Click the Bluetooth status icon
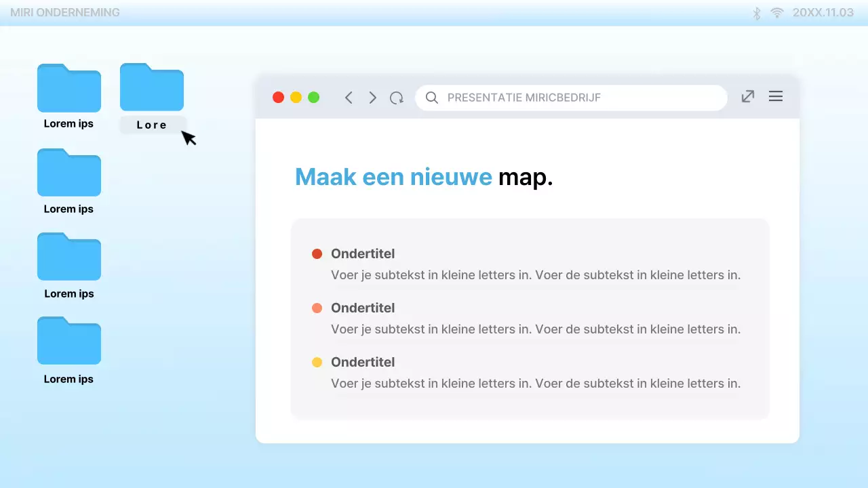868x488 pixels. pos(756,12)
